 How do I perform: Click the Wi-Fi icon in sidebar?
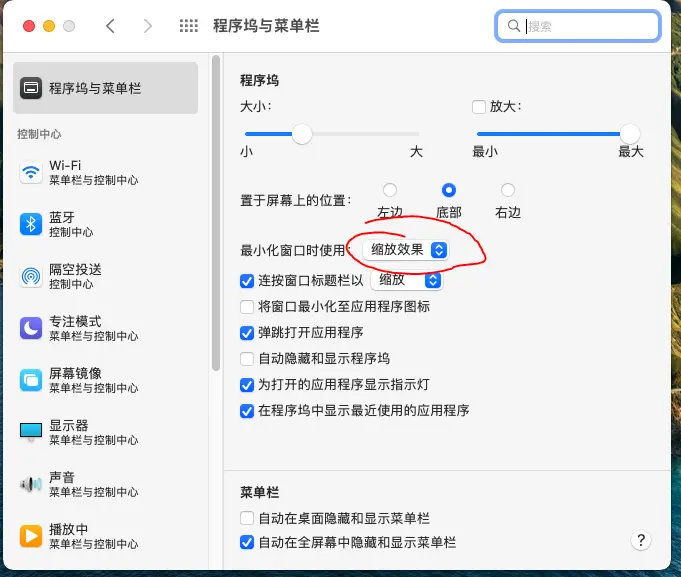point(31,172)
